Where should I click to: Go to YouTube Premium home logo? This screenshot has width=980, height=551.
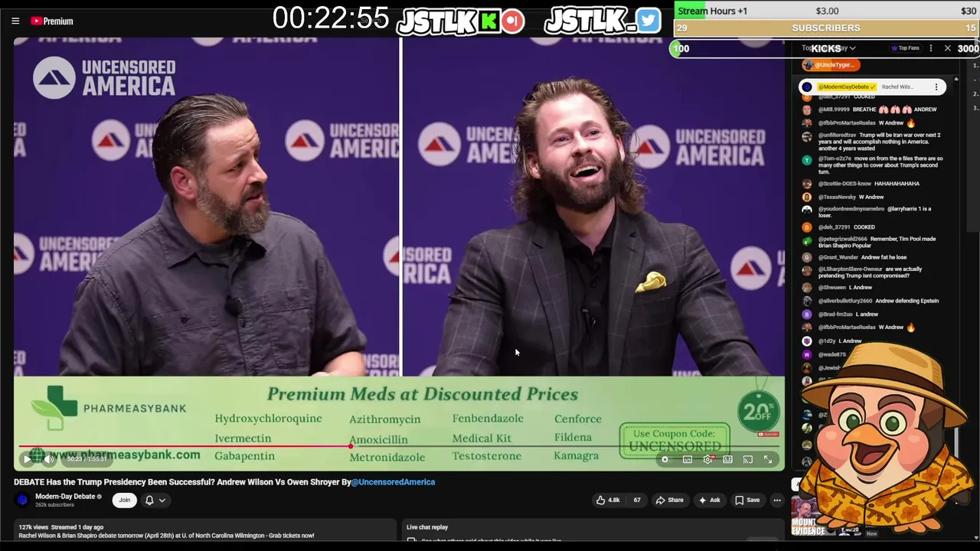point(52,21)
